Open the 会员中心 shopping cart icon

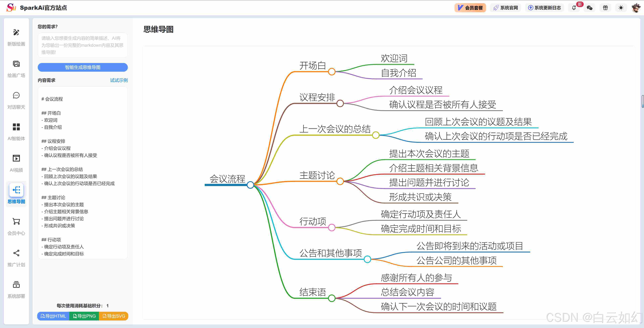coord(16,222)
